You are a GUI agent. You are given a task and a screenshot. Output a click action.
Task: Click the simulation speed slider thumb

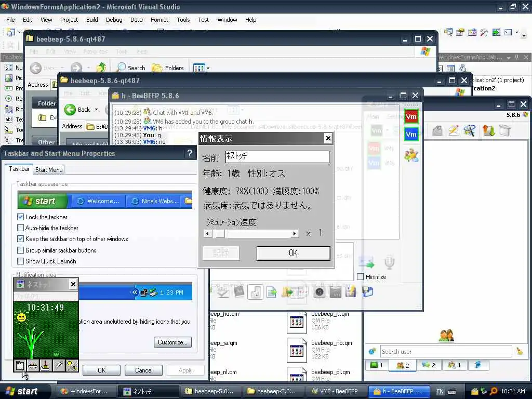220,233
